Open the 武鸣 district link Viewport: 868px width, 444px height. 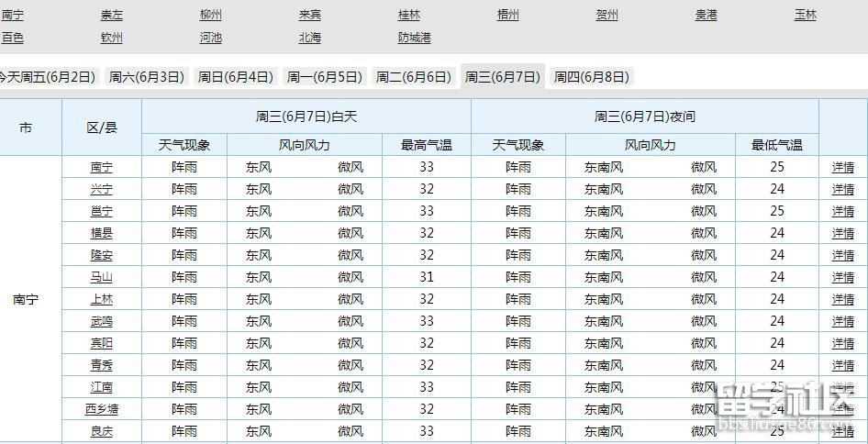pos(102,321)
